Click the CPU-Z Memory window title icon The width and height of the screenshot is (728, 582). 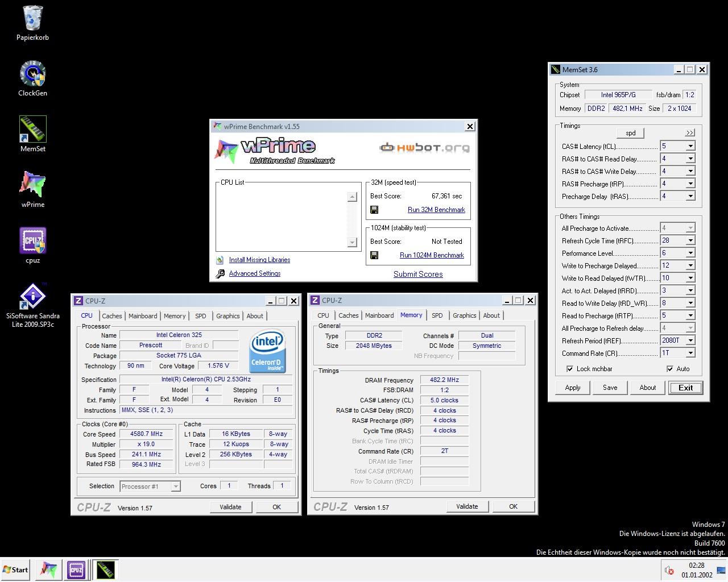(315, 300)
